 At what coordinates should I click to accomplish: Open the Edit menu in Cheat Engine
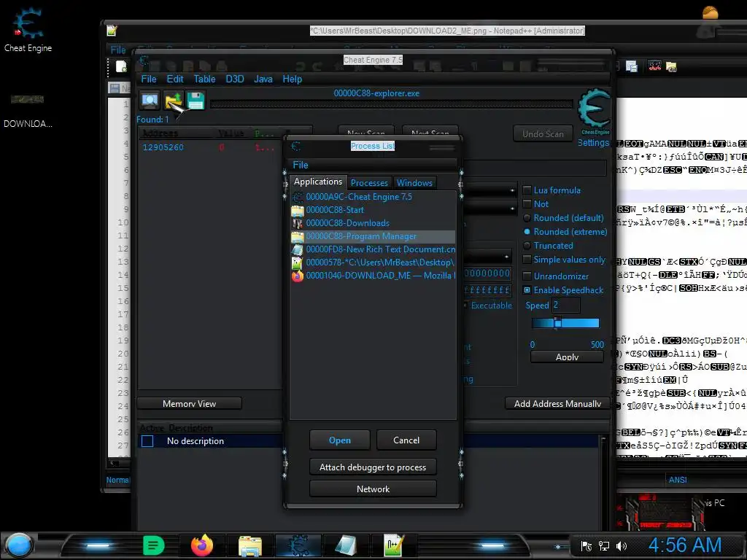(175, 79)
